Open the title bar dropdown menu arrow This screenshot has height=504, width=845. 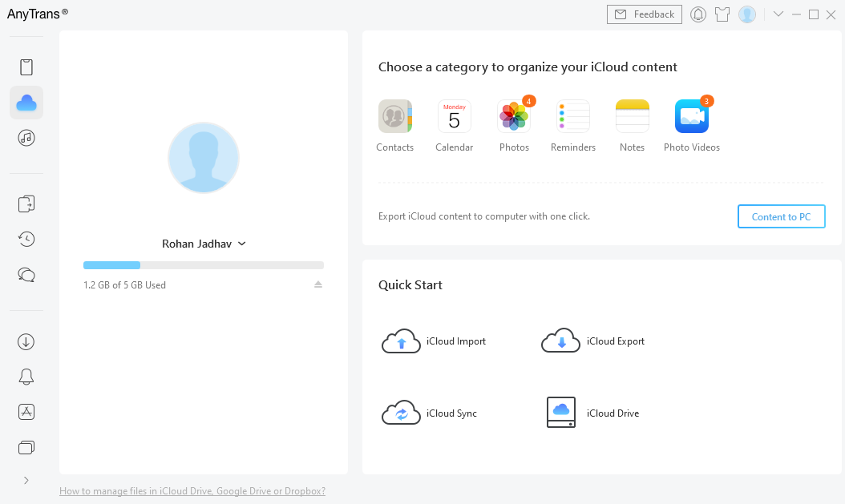778,14
